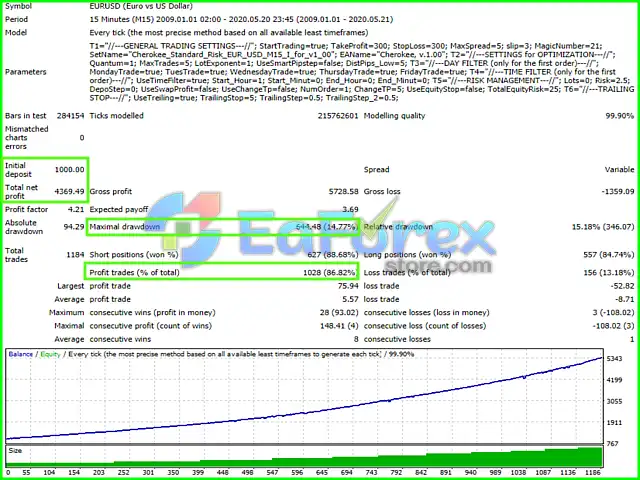Click the Short positions value 627 (88.68%)
The width and height of the screenshot is (640, 480).
[333, 255]
